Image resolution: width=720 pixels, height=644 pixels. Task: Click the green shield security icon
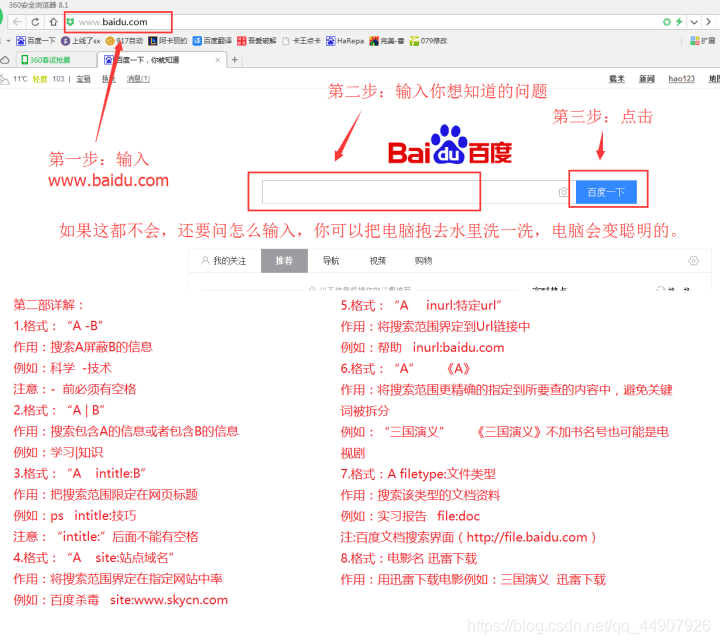[x=70, y=22]
